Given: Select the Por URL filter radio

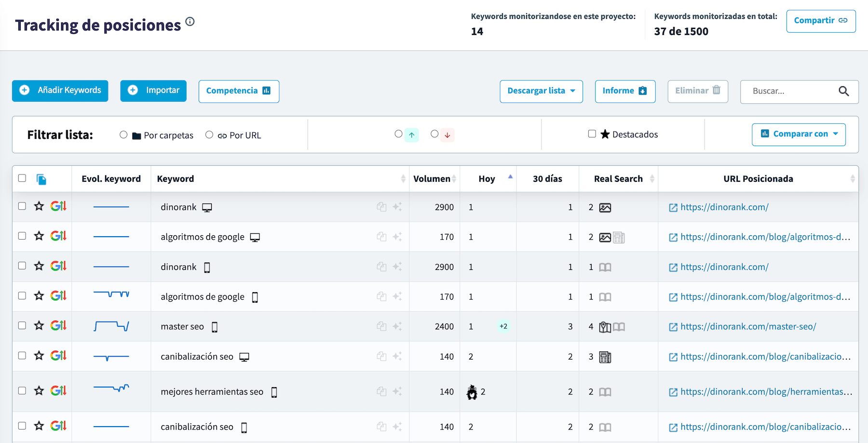Looking at the screenshot, I should 209,134.
